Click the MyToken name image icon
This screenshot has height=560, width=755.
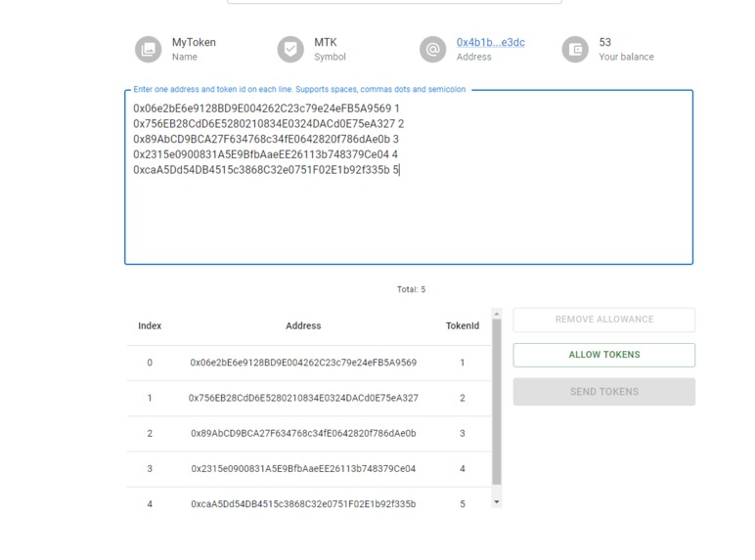point(148,49)
